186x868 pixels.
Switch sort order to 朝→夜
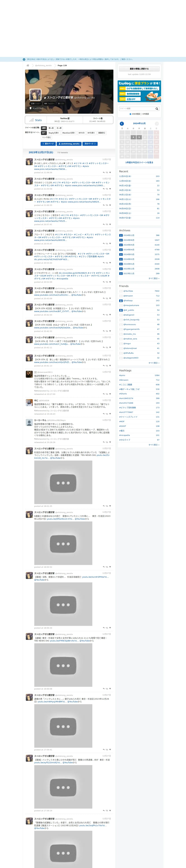pyautogui.click(x=51, y=128)
